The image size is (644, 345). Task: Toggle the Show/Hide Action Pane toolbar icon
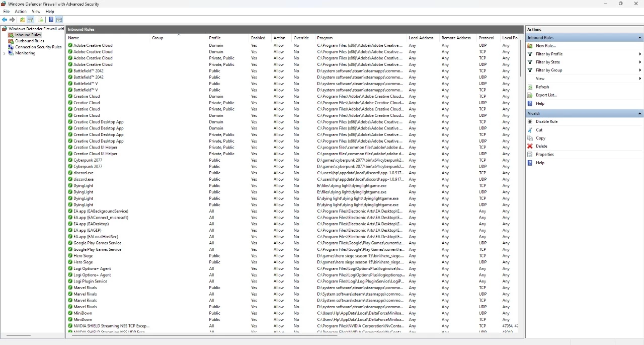(x=59, y=20)
